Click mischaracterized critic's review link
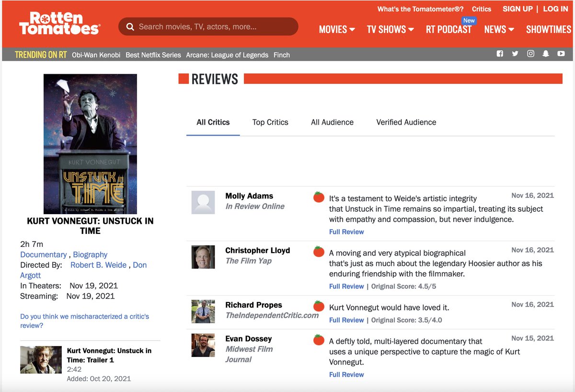The width and height of the screenshot is (575, 392). 85,321
